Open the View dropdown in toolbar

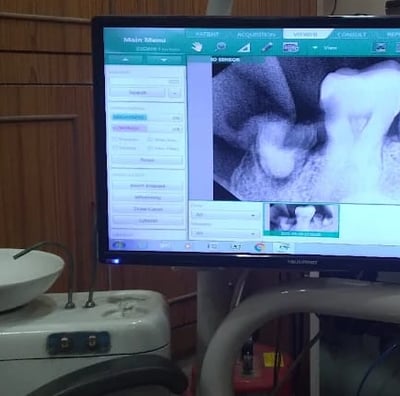[x=325, y=48]
